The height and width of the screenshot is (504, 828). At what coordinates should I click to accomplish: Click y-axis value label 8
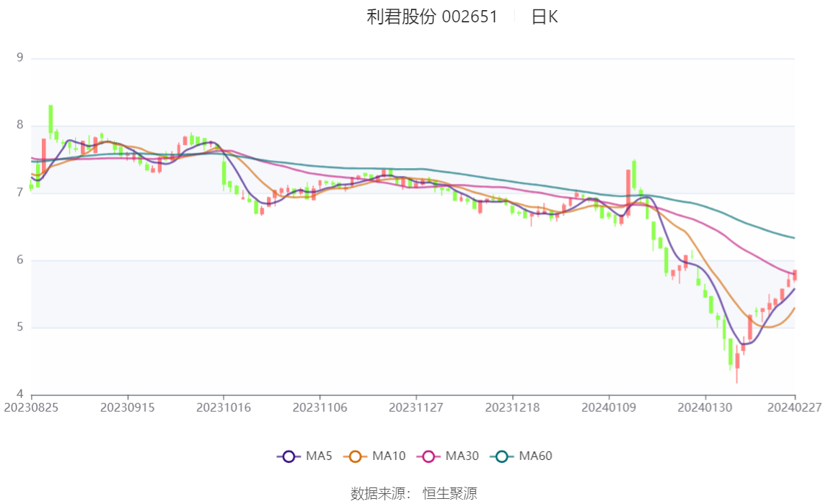20,125
